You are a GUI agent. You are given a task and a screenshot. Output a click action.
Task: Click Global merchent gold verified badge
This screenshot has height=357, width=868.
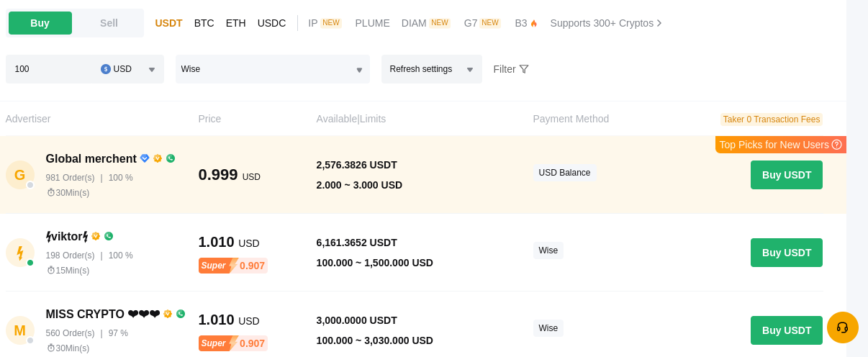pyautogui.click(x=158, y=158)
